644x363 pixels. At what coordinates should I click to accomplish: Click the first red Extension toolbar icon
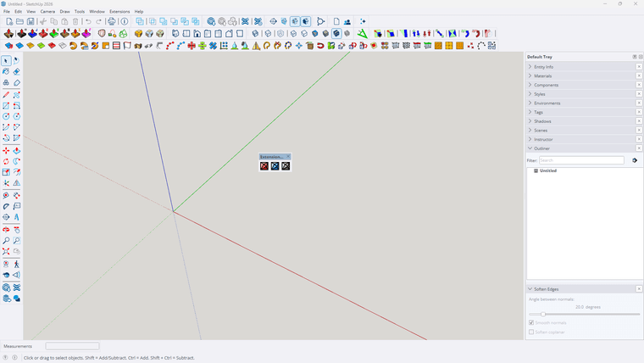[x=264, y=166]
